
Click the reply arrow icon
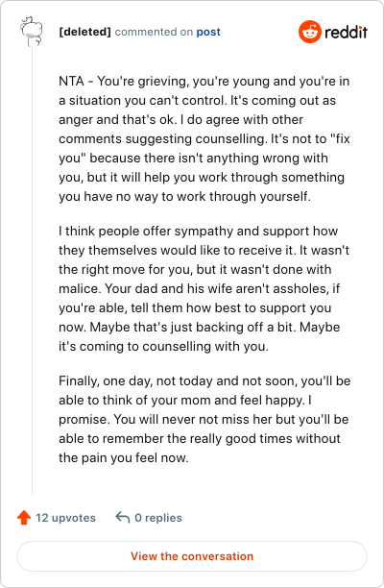pos(123,517)
